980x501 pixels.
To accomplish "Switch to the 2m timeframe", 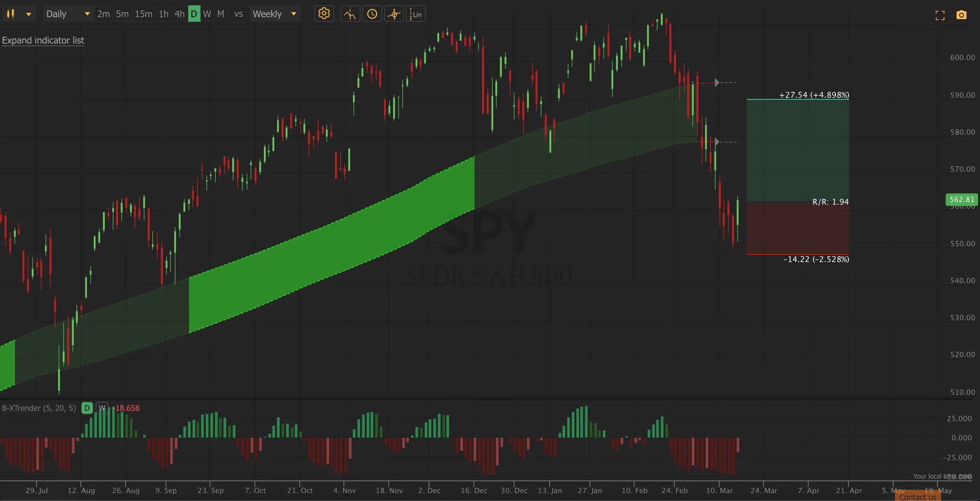I will 103,14.
